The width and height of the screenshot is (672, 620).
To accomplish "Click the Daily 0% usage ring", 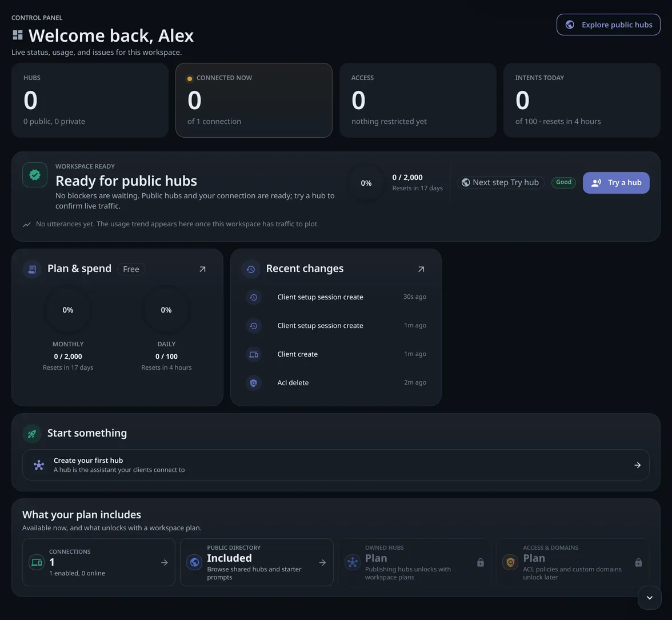I will (166, 310).
